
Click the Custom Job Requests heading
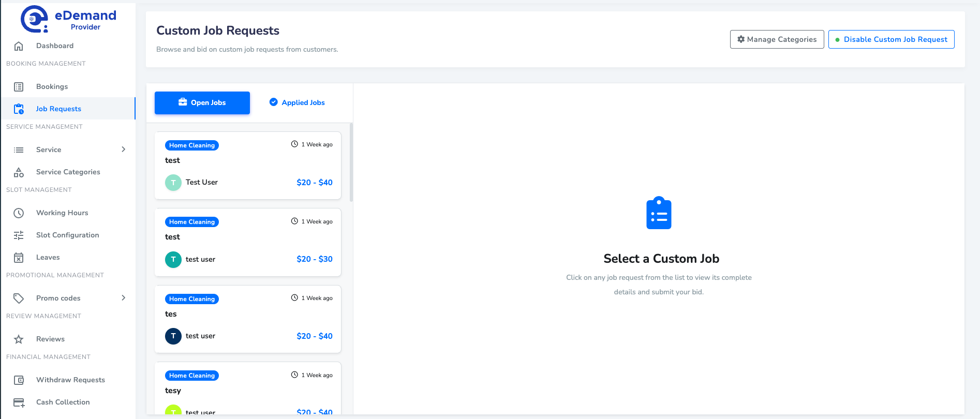click(218, 31)
